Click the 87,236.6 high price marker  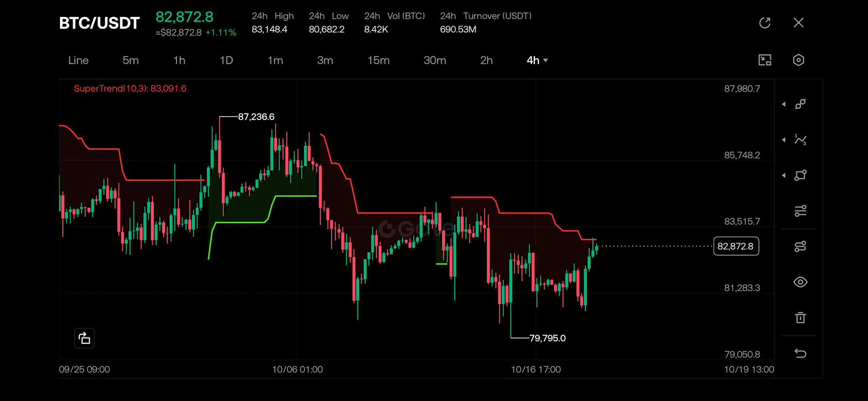coord(256,117)
